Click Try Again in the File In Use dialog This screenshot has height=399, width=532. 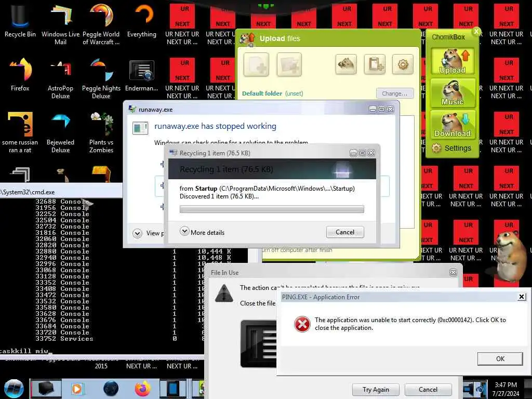click(376, 390)
